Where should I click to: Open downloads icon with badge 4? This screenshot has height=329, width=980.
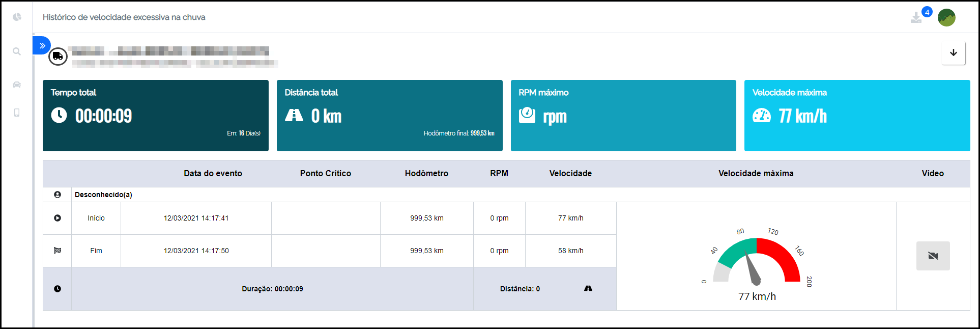[x=916, y=18]
